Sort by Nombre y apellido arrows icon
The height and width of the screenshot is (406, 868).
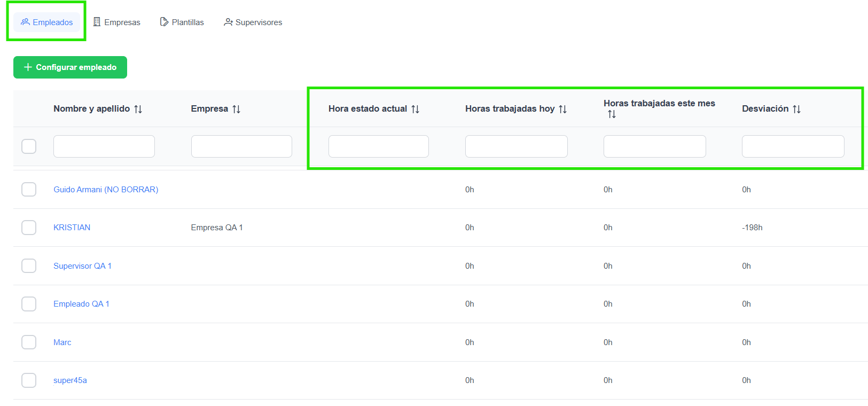(x=138, y=109)
